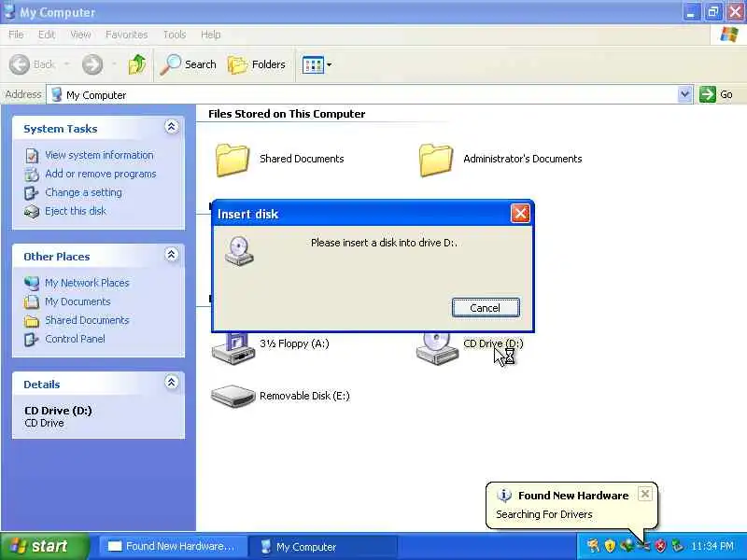747x560 pixels.
Task: Click the Start button
Action: (44, 546)
